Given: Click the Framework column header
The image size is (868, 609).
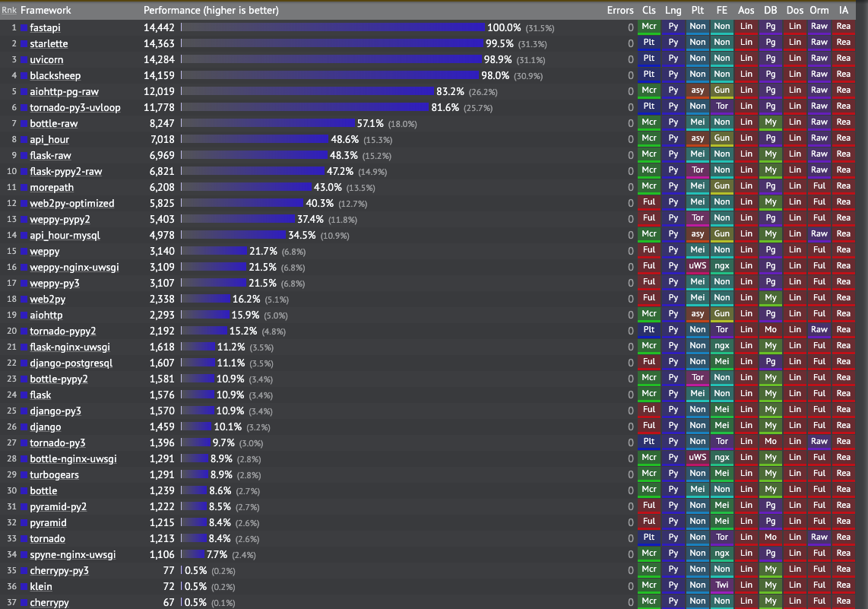Looking at the screenshot, I should (x=46, y=10).
